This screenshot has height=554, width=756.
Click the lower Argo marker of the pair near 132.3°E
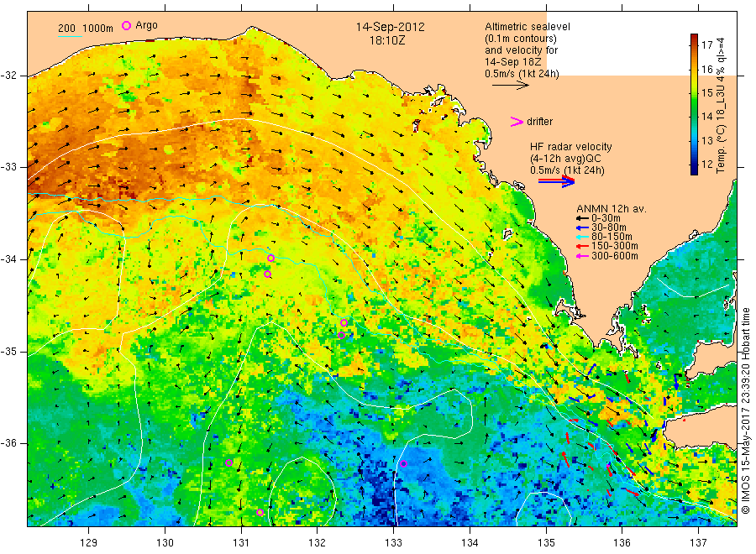tap(341, 335)
